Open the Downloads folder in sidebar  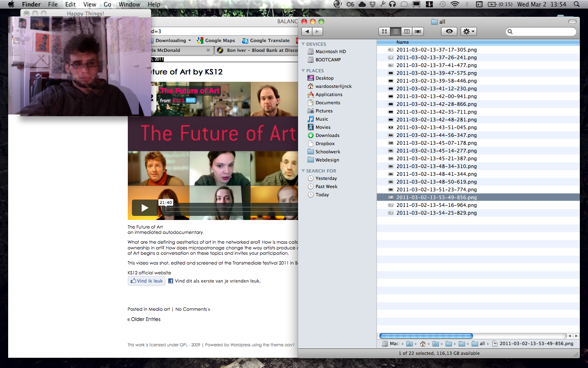coord(327,135)
